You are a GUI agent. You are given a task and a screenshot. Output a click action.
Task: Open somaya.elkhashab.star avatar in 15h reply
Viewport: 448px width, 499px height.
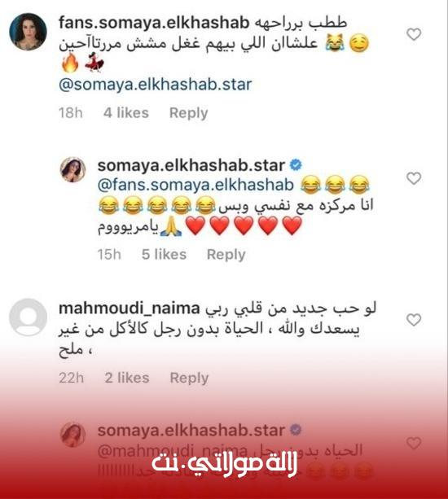pyautogui.click(x=73, y=169)
